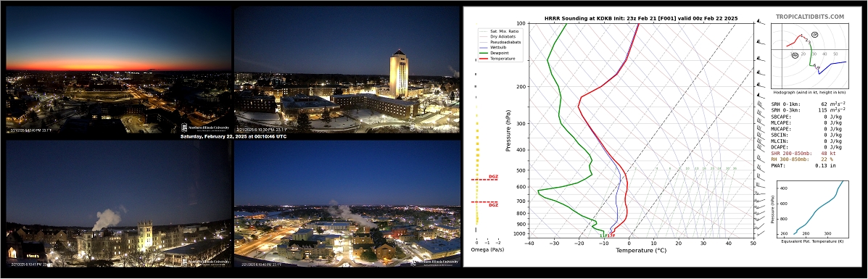Click the sunset horizon webcam image
Viewport: 868px width, 279px height.
[118, 70]
